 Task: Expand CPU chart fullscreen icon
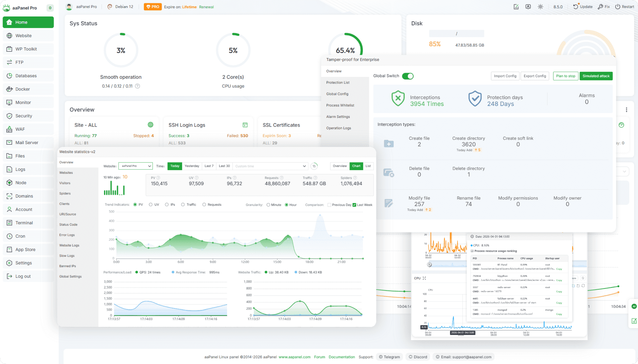[x=424, y=278]
